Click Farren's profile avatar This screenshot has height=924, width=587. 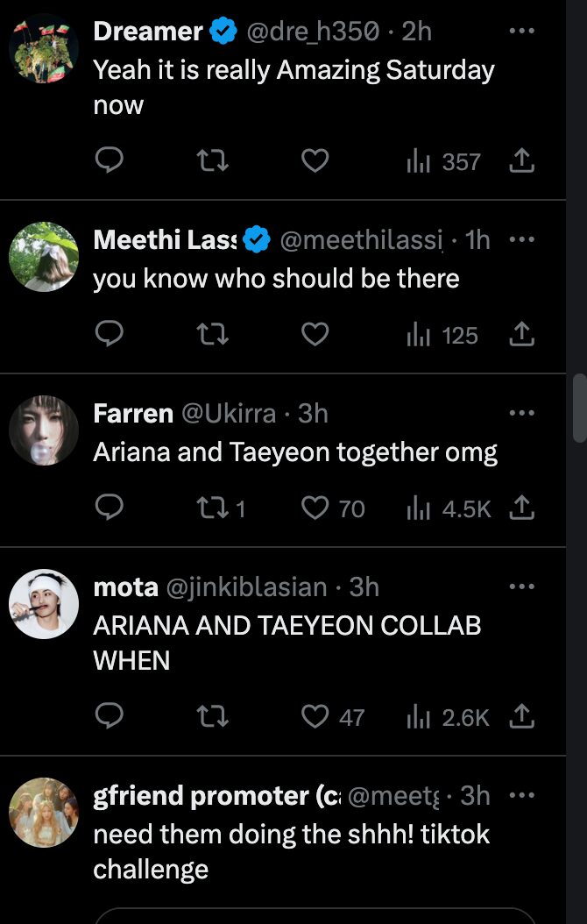pos(44,430)
